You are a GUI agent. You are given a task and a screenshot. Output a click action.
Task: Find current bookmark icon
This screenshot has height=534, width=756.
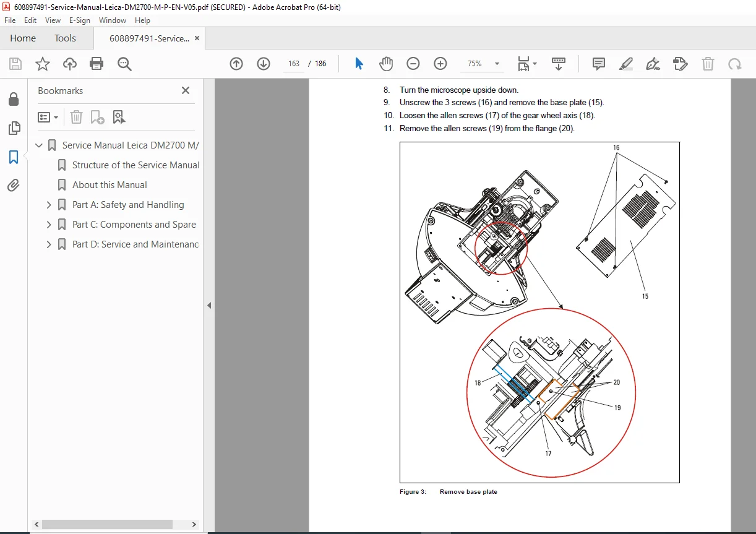click(x=119, y=117)
